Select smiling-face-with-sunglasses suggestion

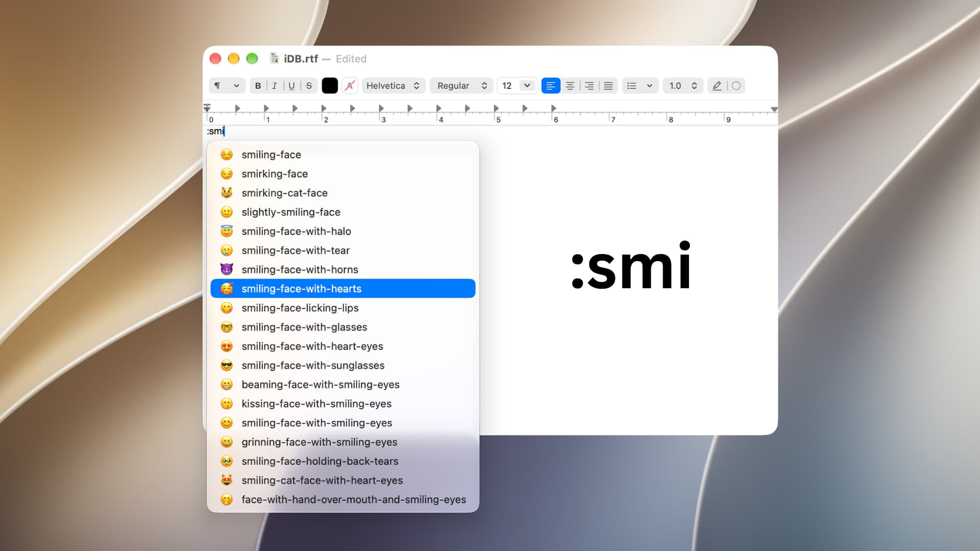pyautogui.click(x=343, y=365)
